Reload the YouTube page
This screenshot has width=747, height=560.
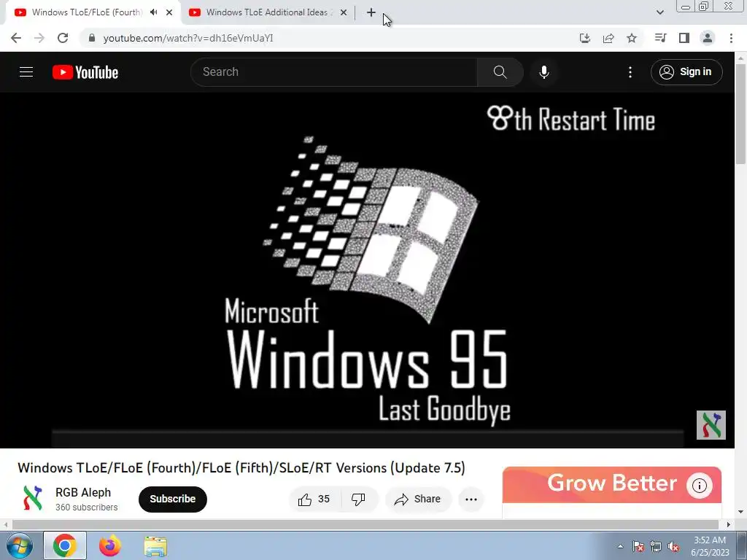tap(63, 38)
